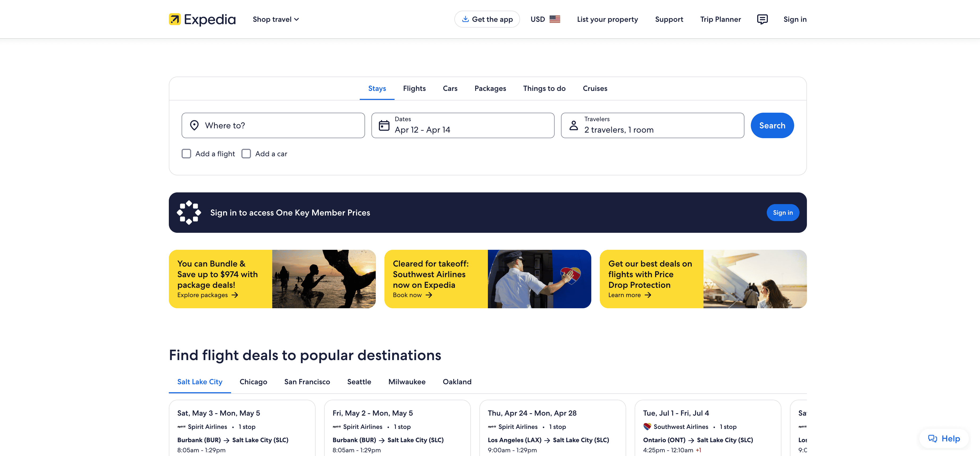Click Spirit logo on Thu, Apr 24 flight card
The height and width of the screenshot is (456, 980).
[492, 427]
